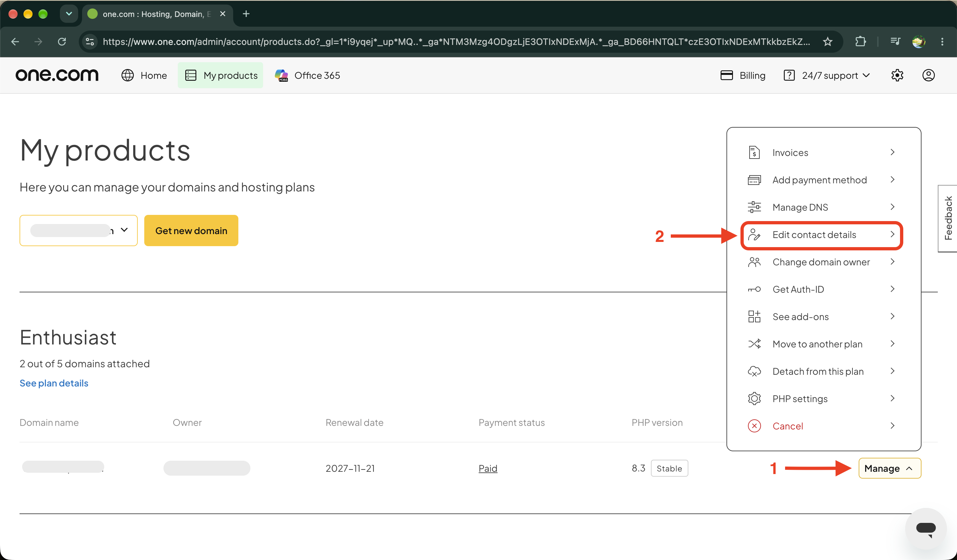Expand the 24/7 support dropdown
The height and width of the screenshot is (560, 957).
click(x=827, y=75)
